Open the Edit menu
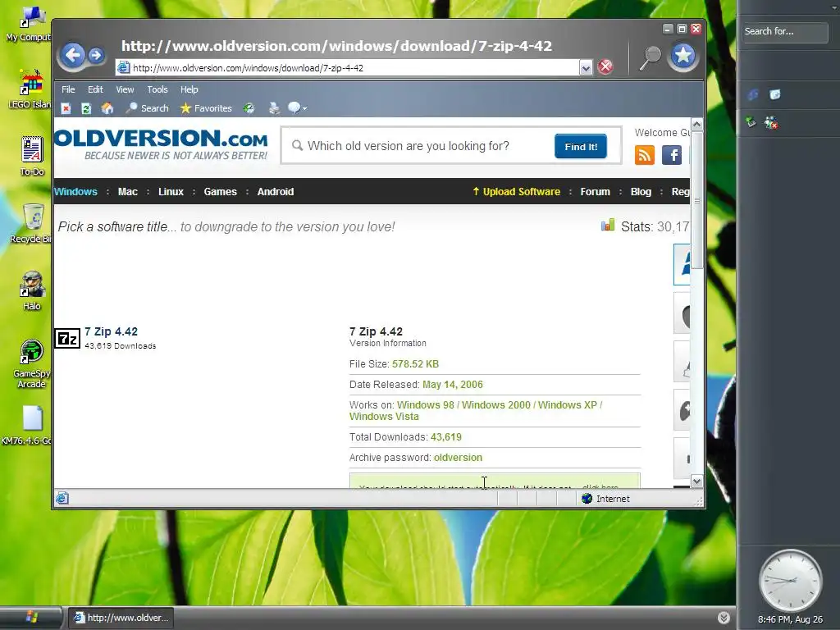Viewport: 840px width, 630px height. [x=95, y=89]
